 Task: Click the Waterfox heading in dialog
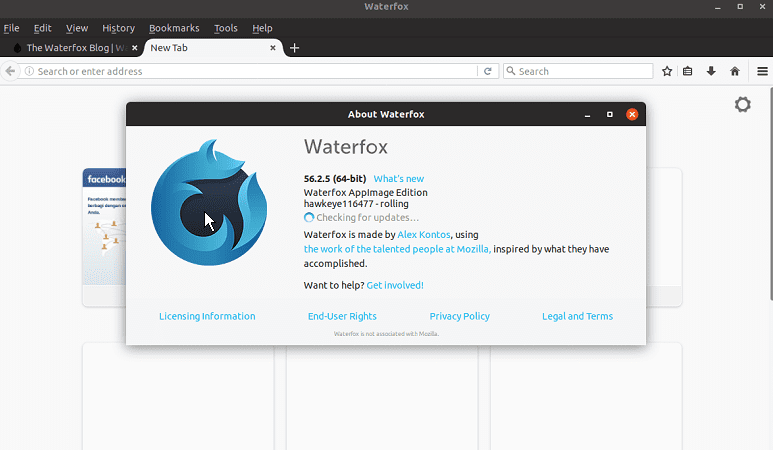(346, 147)
